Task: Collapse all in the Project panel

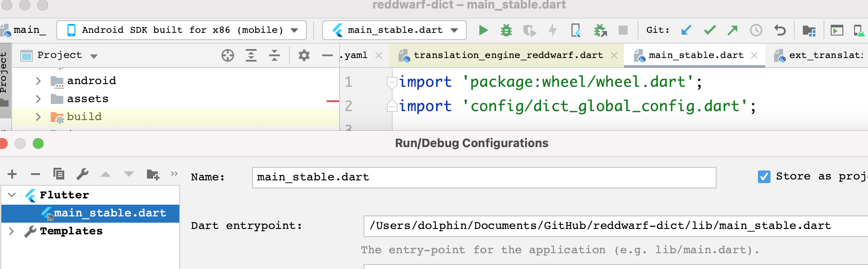Action: point(275,55)
